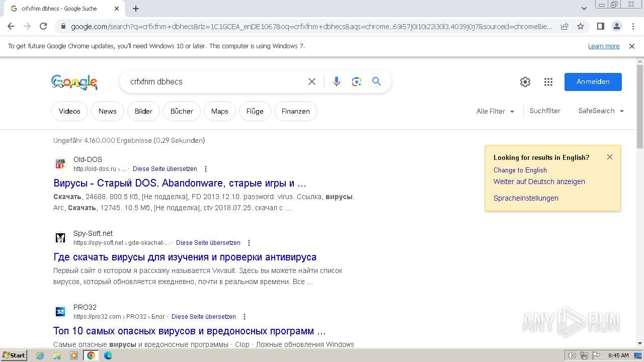Switch to the Videos filter

point(69,111)
